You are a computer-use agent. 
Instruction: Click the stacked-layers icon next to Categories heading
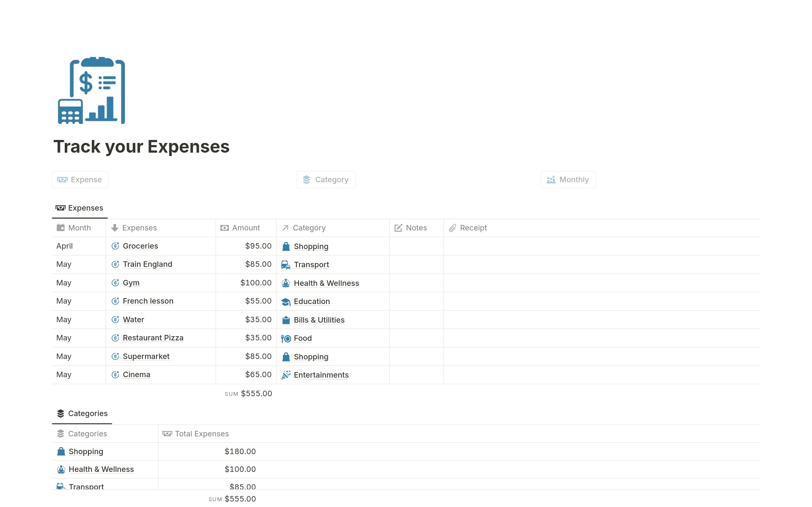coord(60,413)
